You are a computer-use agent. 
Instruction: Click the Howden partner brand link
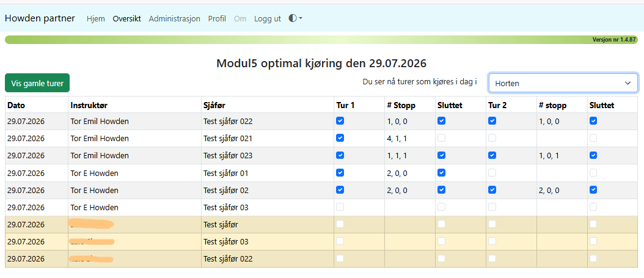(40, 18)
